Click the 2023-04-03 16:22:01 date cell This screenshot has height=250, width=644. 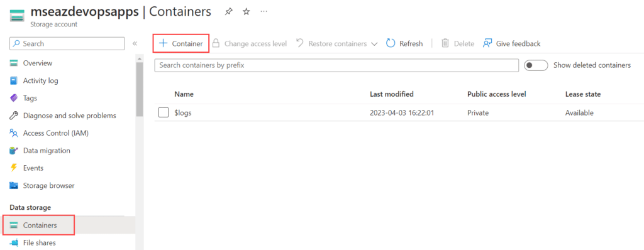[x=402, y=113]
